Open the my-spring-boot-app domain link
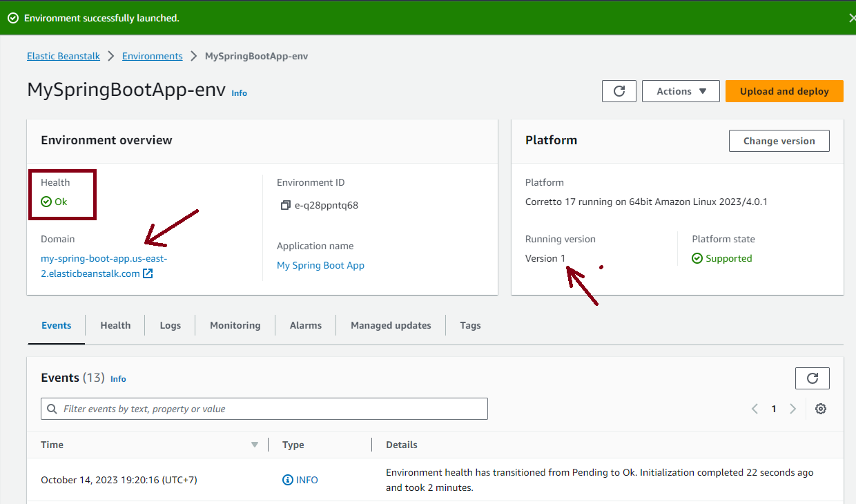 point(104,266)
